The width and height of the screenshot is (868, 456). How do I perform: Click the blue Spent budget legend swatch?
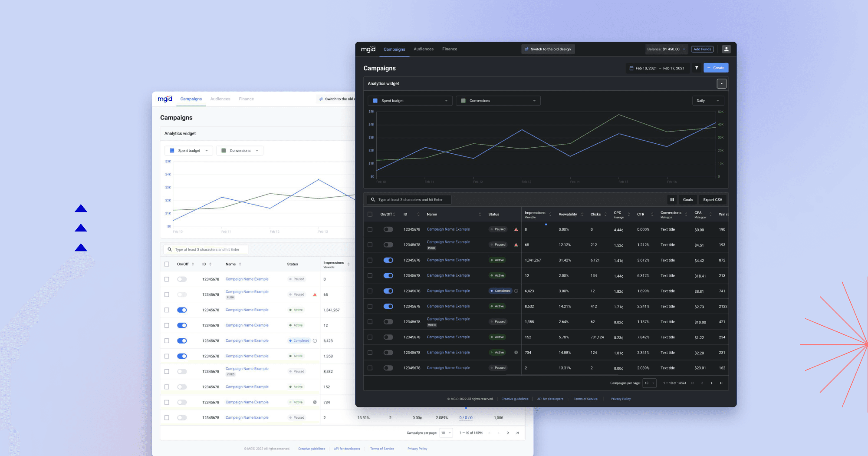(x=375, y=100)
